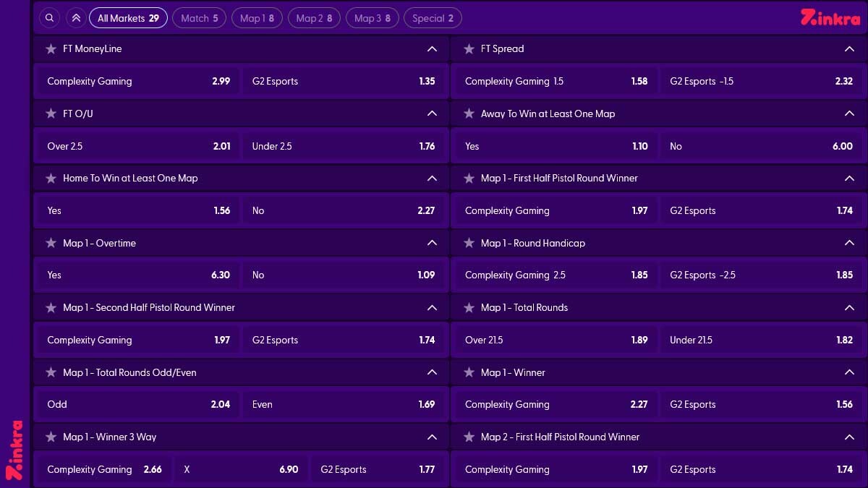Image resolution: width=868 pixels, height=488 pixels.
Task: Star the FT Spread market
Action: click(x=469, y=49)
